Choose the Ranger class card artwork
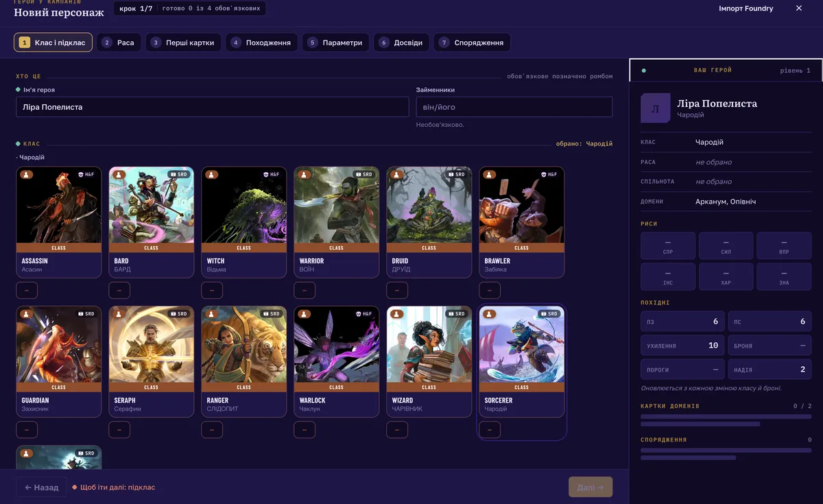 tap(243, 345)
